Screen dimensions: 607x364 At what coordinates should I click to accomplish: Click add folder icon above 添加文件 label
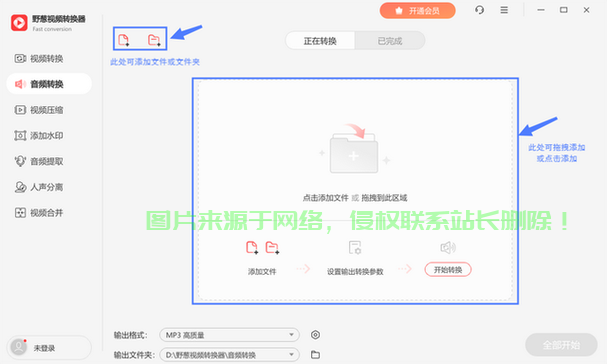point(272,247)
